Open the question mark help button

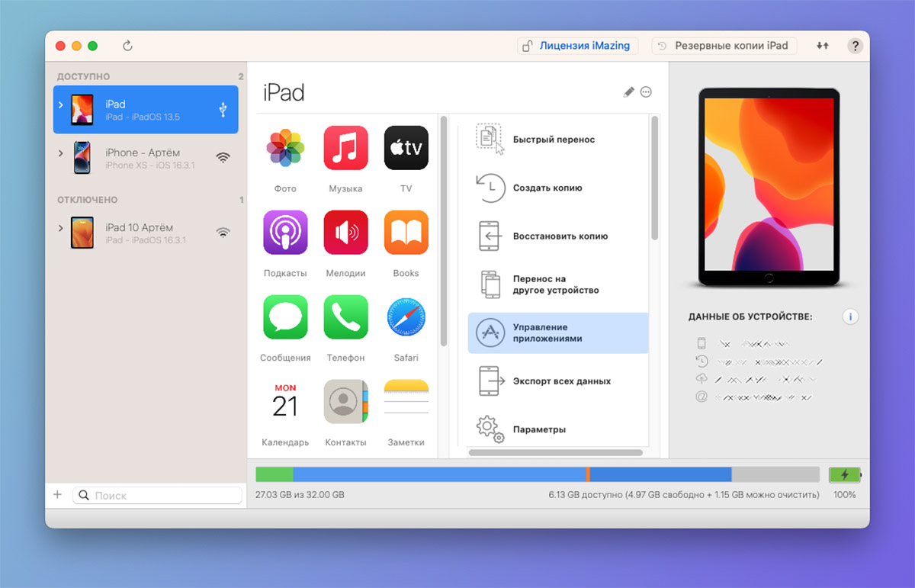click(x=855, y=46)
